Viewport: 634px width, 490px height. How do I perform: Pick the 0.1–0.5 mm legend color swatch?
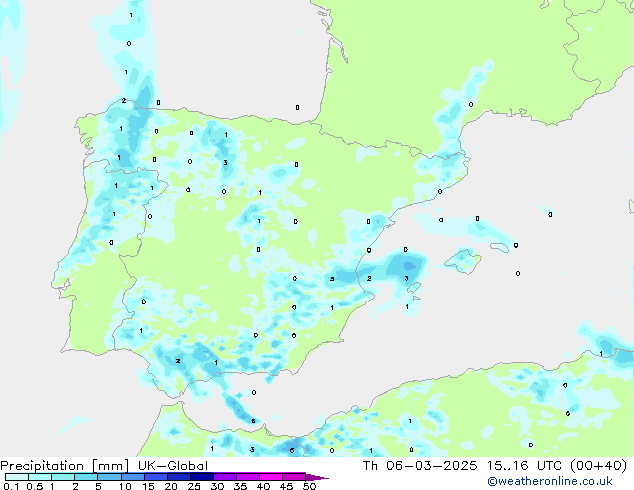click(x=17, y=477)
